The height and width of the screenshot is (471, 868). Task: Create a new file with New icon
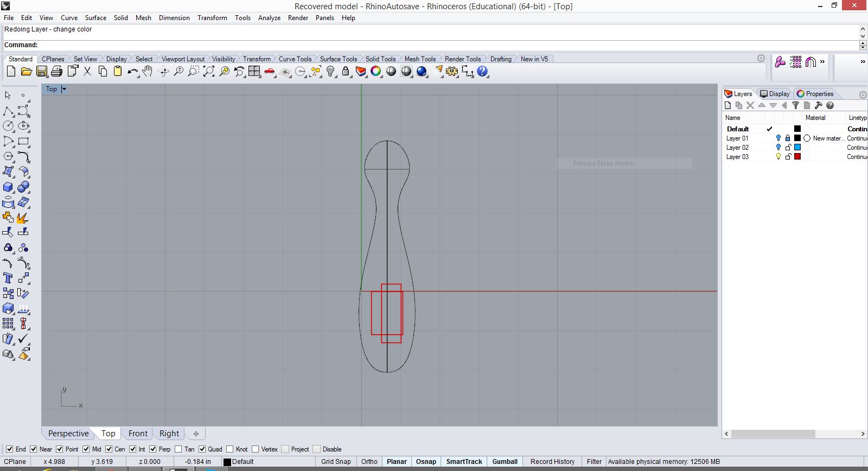click(11, 71)
